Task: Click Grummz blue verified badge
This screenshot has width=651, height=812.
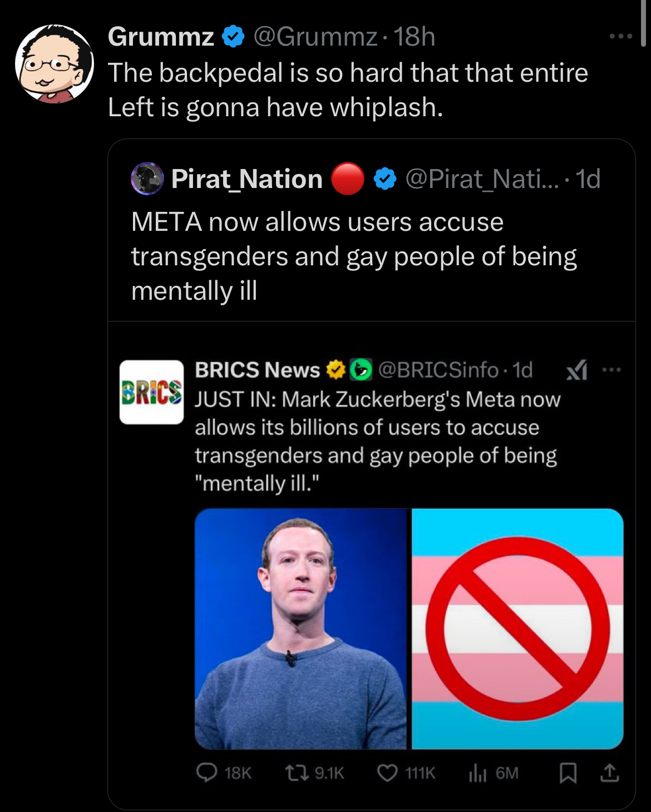Action: tap(233, 37)
